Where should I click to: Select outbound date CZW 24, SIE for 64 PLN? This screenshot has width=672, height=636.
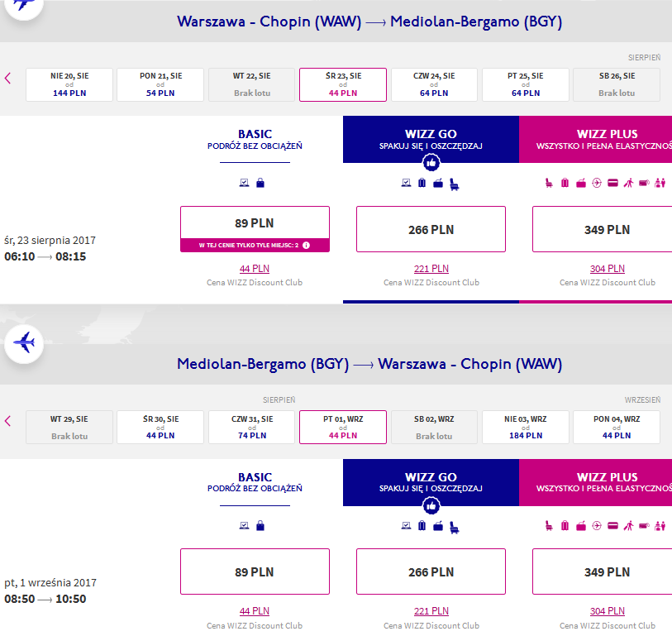pos(434,84)
